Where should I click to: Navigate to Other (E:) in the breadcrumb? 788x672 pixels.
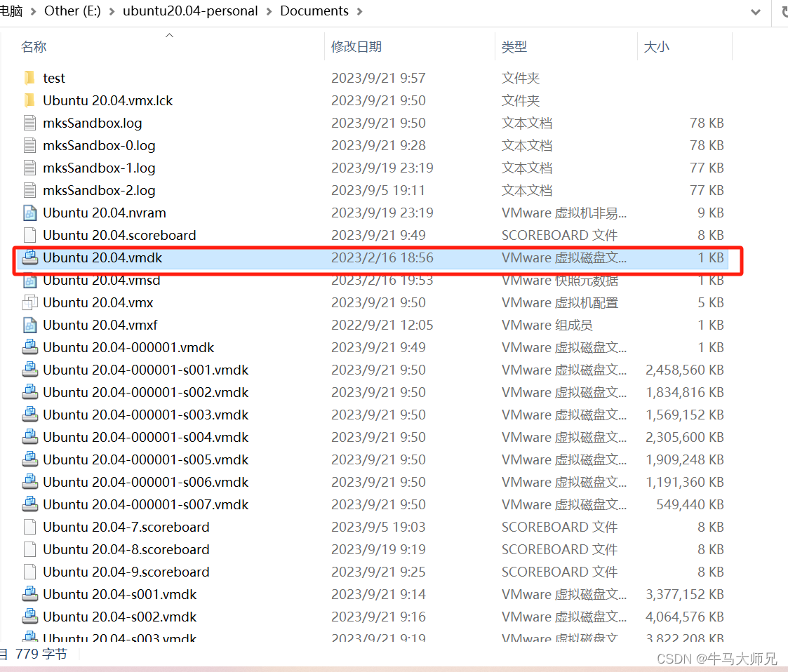[x=72, y=11]
